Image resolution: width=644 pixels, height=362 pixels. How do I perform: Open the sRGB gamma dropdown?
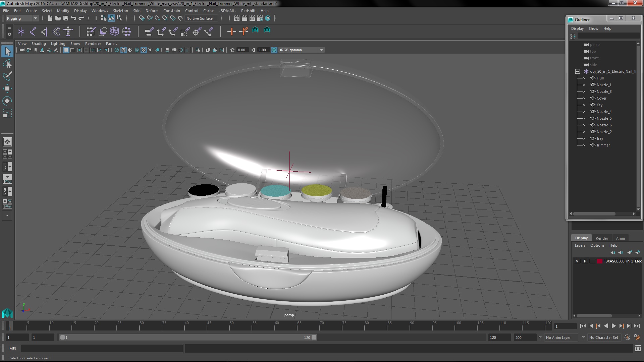pos(301,50)
